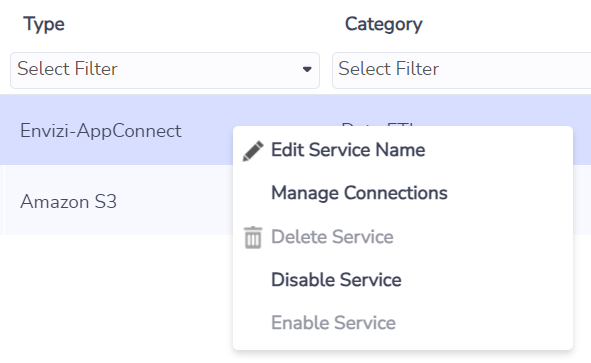Focus the Select Filter placeholder text under Category
The height and width of the screenshot is (363, 591).
(389, 69)
